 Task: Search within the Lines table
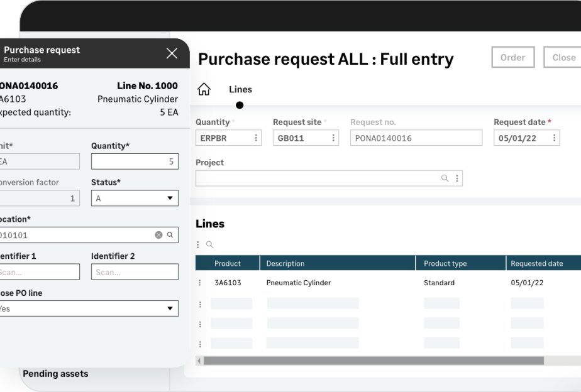pos(210,244)
